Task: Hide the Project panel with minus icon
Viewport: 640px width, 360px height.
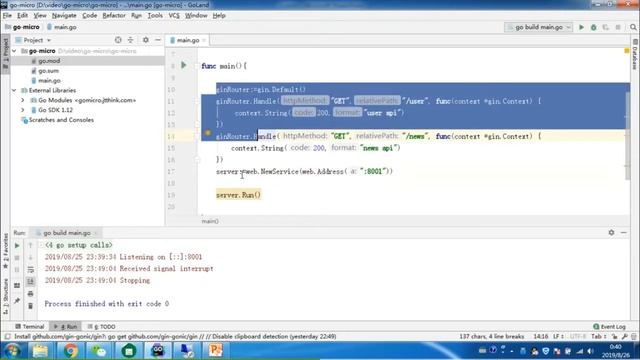Action: (x=158, y=40)
